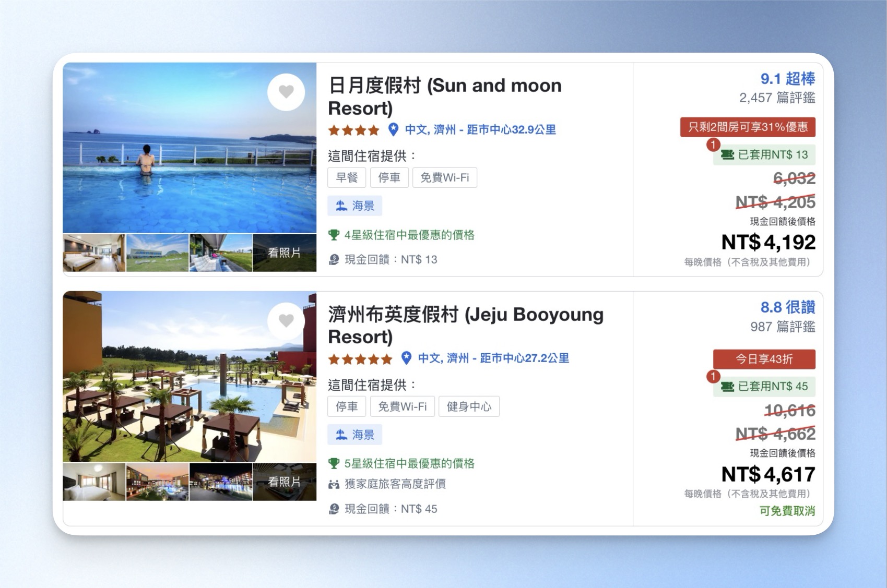This screenshot has height=588, width=887.
Task: Click five-star rating of Jeju Booyoung Resort
Action: point(360,359)
